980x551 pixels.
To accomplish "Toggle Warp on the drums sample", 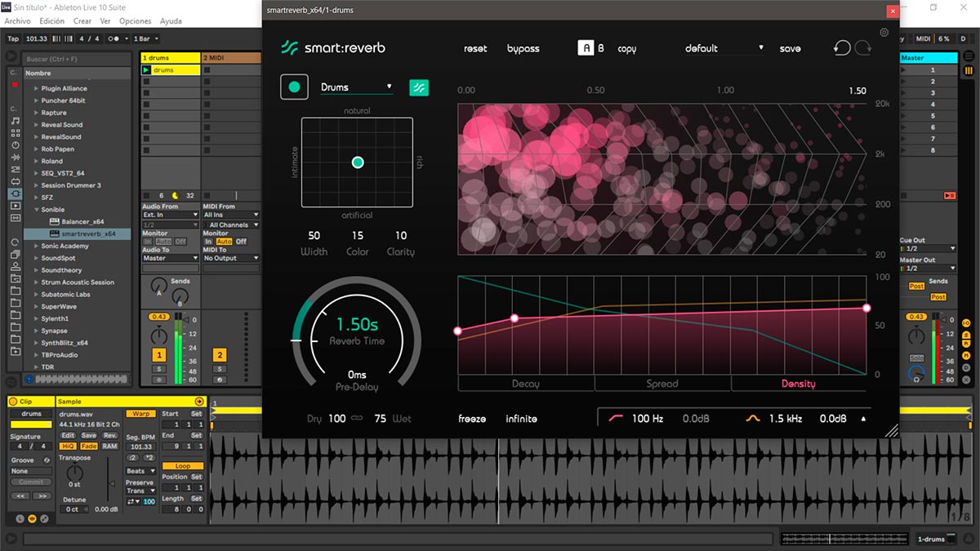I will pyautogui.click(x=140, y=414).
